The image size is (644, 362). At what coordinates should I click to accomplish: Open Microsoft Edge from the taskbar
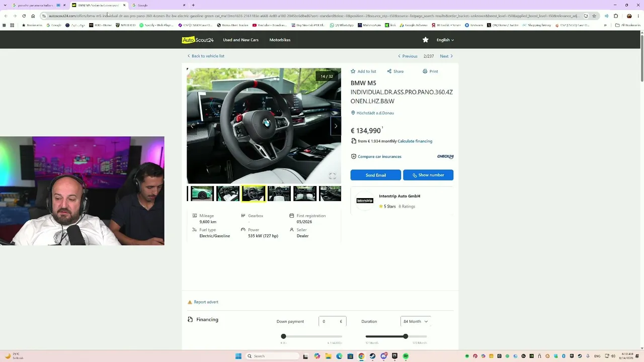[339, 356]
